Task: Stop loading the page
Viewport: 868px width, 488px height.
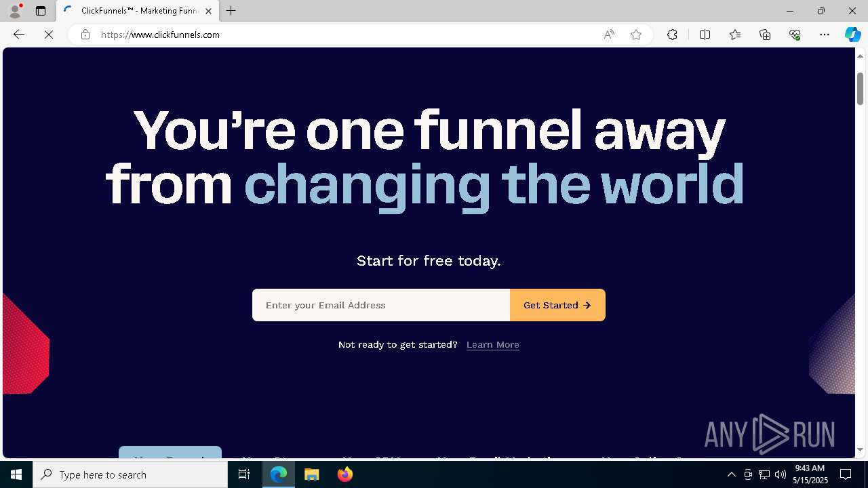Action: coord(49,35)
